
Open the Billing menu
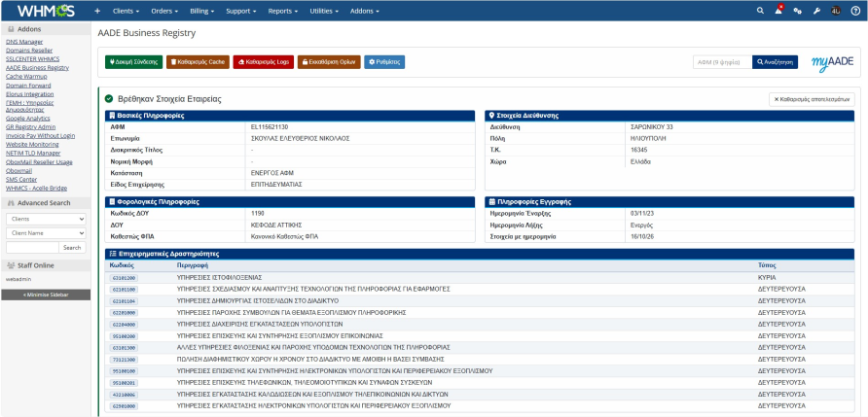tap(202, 11)
